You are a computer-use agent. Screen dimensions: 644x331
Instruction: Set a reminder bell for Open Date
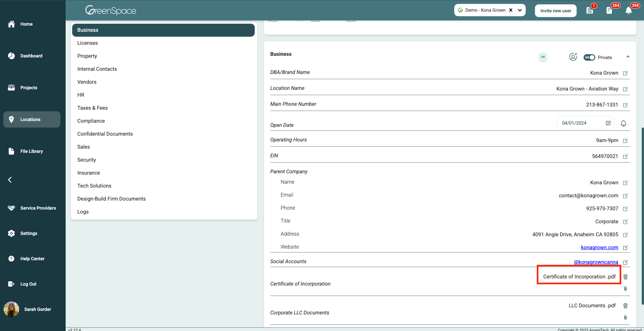click(624, 123)
